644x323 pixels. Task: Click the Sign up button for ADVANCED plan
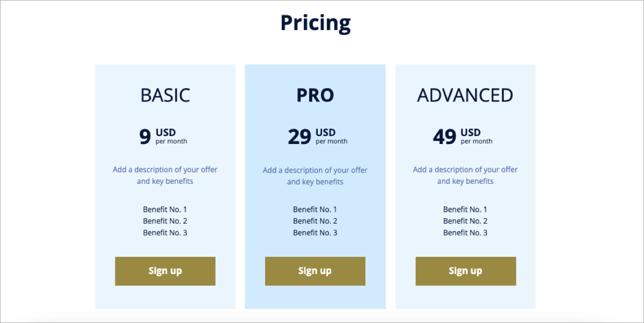point(465,271)
